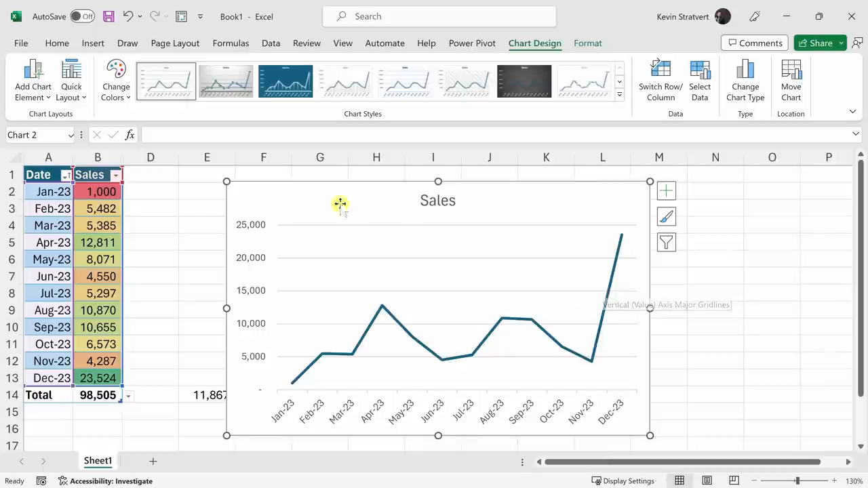Viewport: 868px width, 488px height.
Task: Click the Zoom In plus icon
Action: (x=834, y=481)
